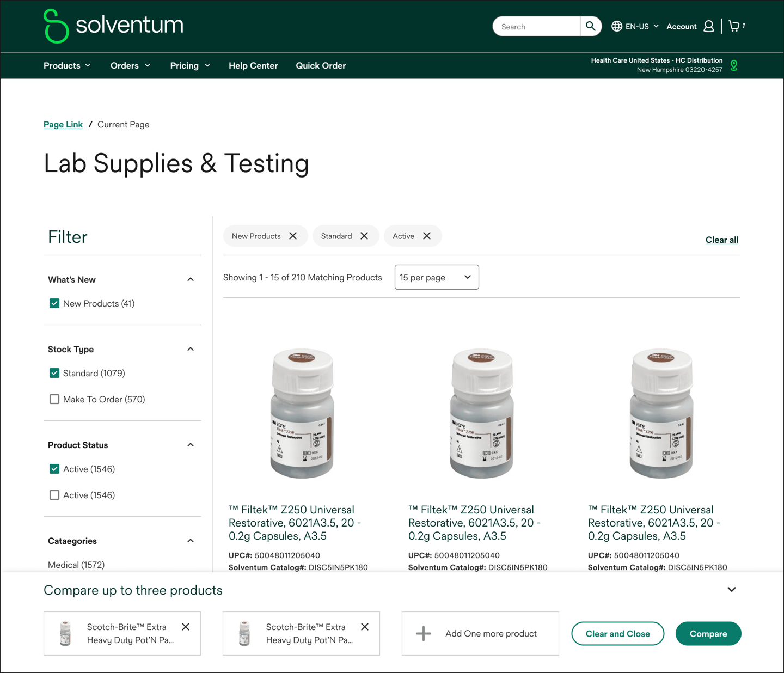Open the rightmost Filtek Z250 product title
The height and width of the screenshot is (673, 784).
[654, 523]
